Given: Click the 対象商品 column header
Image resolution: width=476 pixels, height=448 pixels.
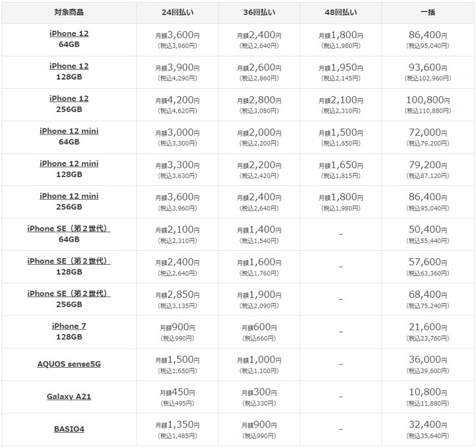Looking at the screenshot, I should coord(69,13).
